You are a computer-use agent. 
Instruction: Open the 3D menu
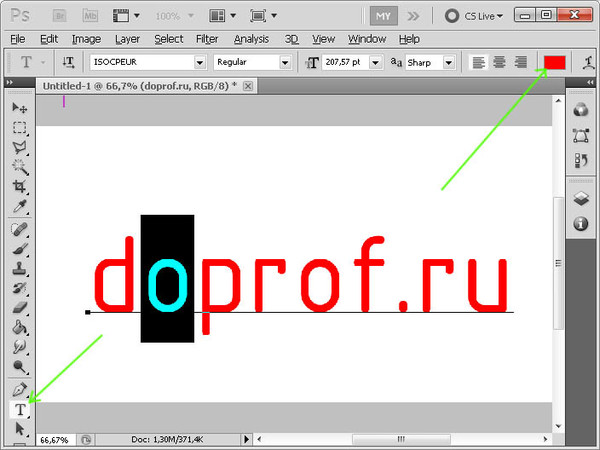click(291, 39)
